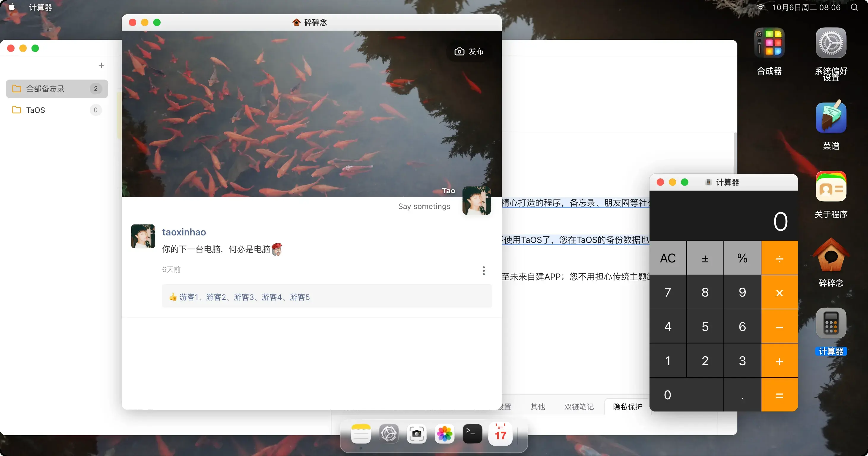The image size is (868, 456).
Task: Open the three-dot menu on taoxinhao's post
Action: click(x=484, y=271)
